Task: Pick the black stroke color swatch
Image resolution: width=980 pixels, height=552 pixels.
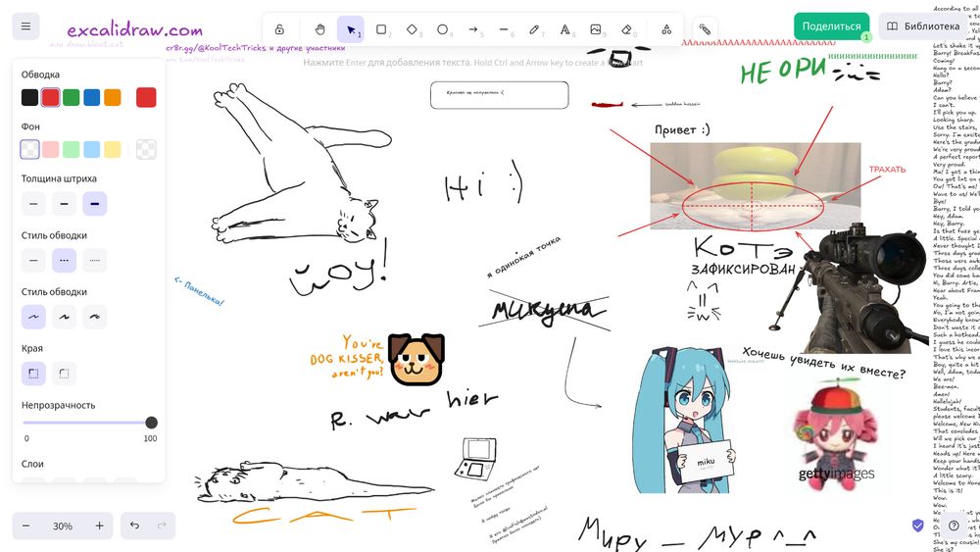Action: pyautogui.click(x=29, y=97)
